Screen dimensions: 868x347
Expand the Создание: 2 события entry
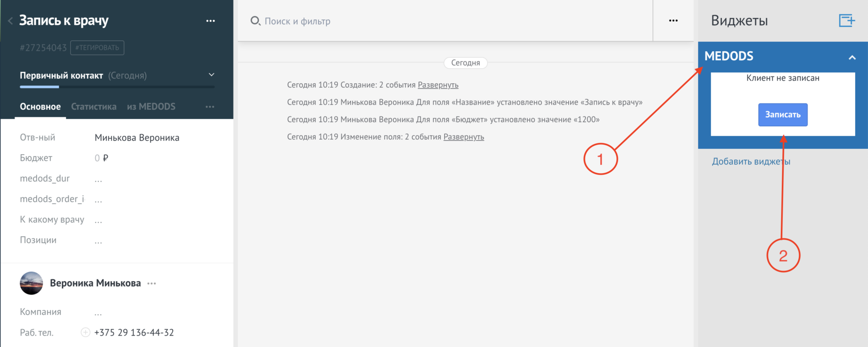438,85
